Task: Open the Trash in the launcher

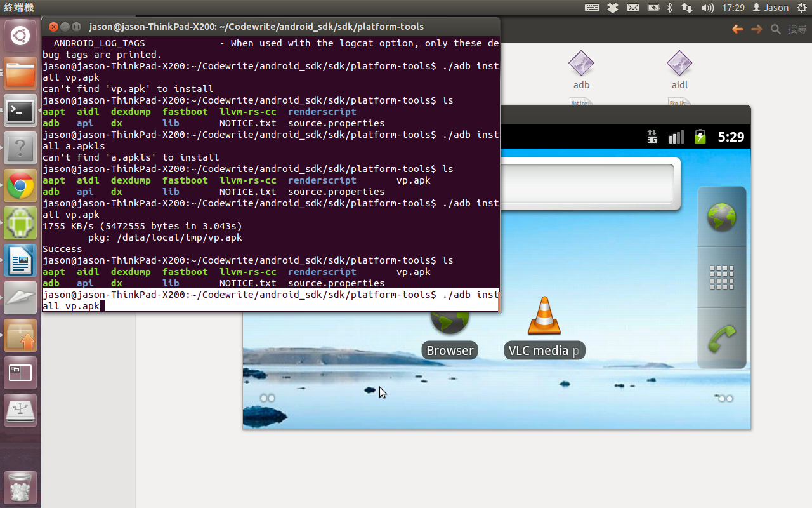Action: [x=20, y=488]
